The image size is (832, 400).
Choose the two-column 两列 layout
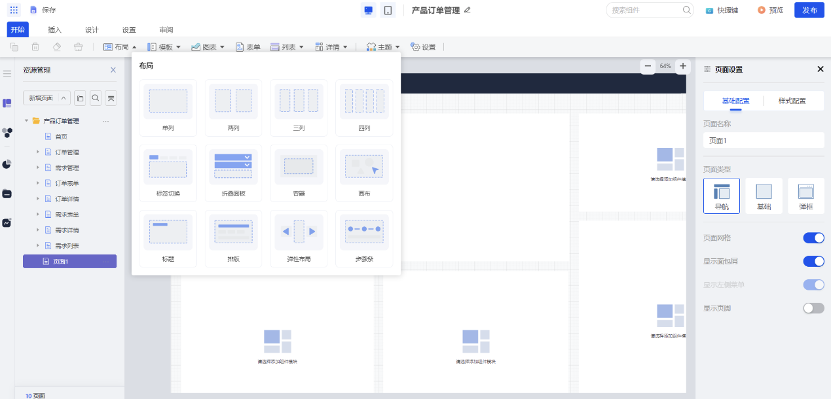pos(233,108)
